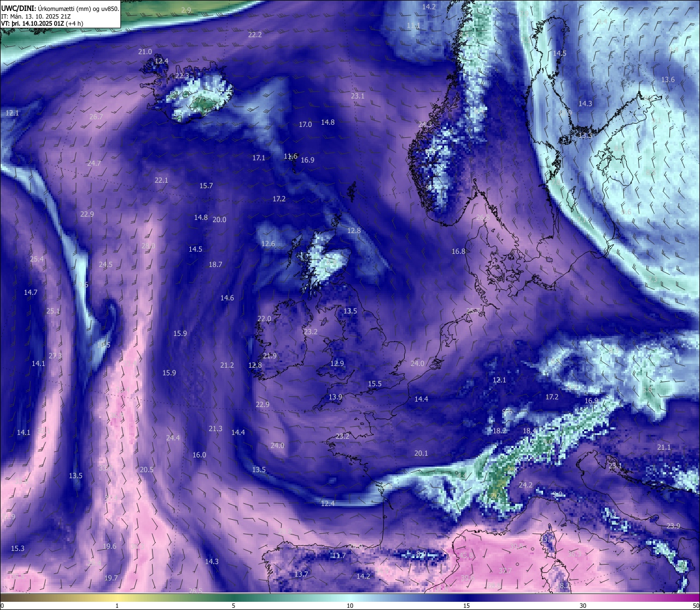Click the 12.9 value label
The height and width of the screenshot is (610, 700).
pyautogui.click(x=337, y=364)
